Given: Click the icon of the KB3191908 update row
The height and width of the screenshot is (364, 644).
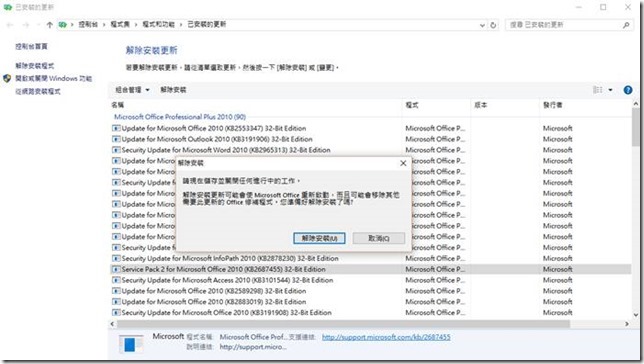Looking at the screenshot, I should [116, 313].
